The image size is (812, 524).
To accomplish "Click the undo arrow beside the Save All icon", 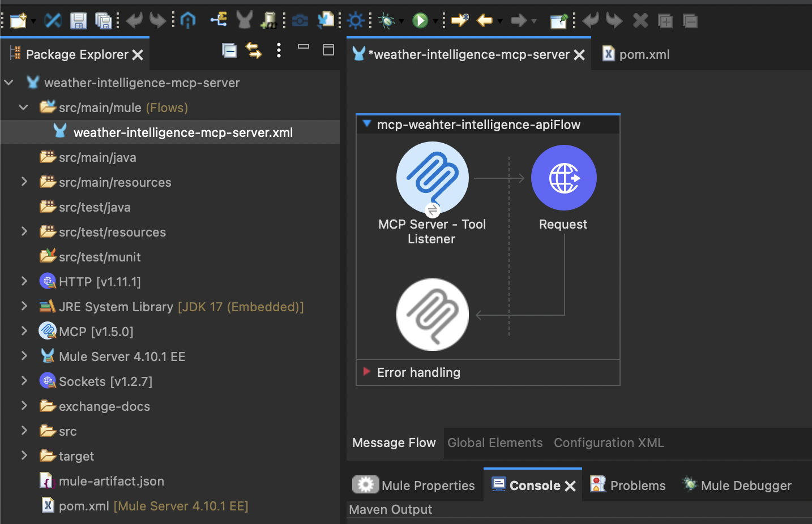I will pyautogui.click(x=134, y=21).
